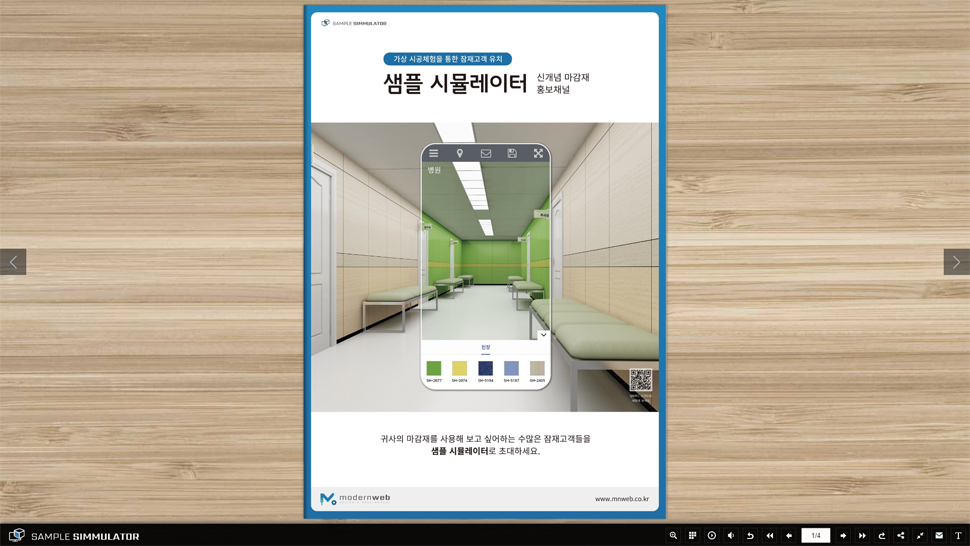The width and height of the screenshot is (970, 546).
Task: Flip to next page with right edge arrow
Action: (x=956, y=262)
